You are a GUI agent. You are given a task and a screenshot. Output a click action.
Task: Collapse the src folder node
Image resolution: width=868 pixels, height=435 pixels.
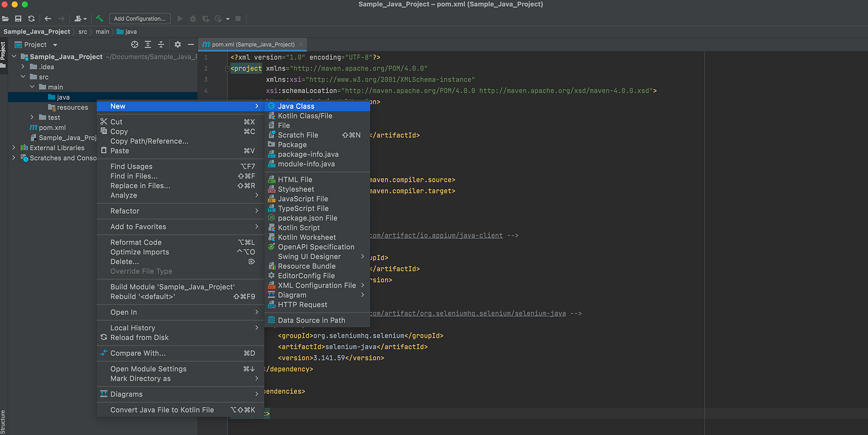[24, 77]
